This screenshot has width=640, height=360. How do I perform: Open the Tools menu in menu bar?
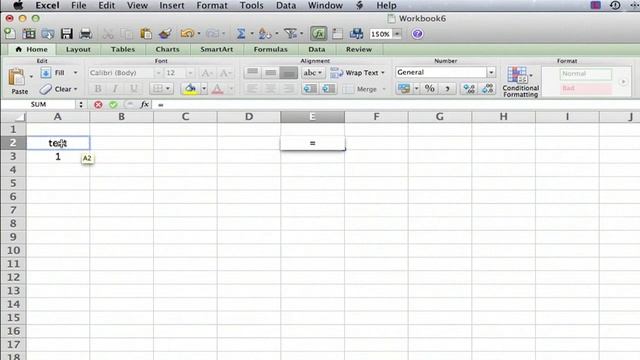[251, 6]
